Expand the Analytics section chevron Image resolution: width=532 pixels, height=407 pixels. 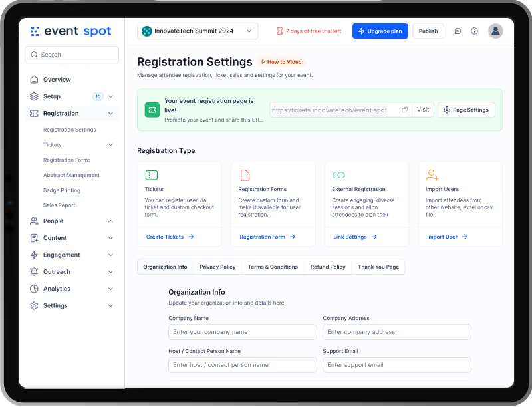pos(110,289)
